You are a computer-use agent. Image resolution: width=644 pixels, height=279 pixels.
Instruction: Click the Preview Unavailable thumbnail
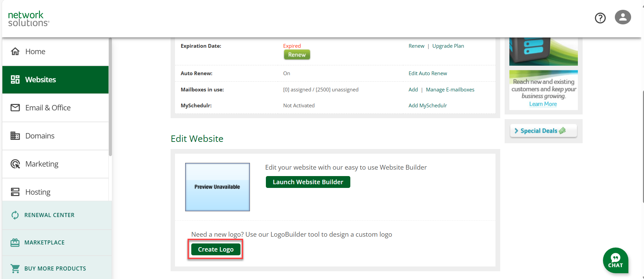(217, 187)
